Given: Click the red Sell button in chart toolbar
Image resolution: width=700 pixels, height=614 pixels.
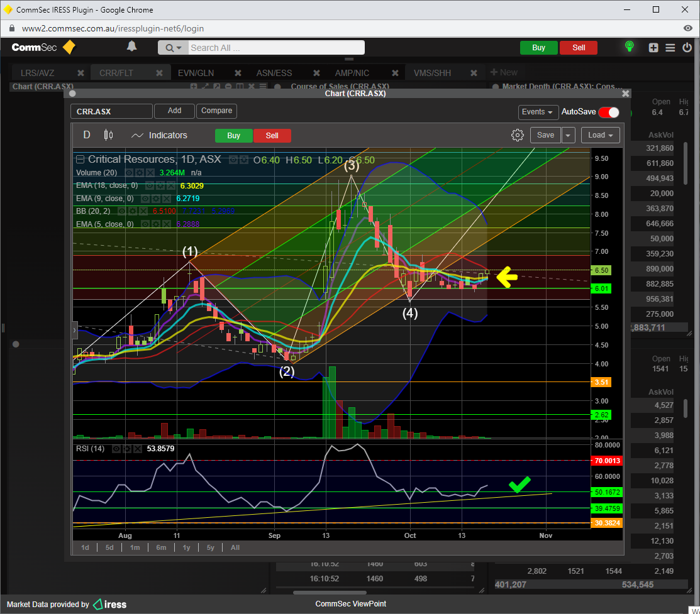Looking at the screenshot, I should tap(272, 135).
